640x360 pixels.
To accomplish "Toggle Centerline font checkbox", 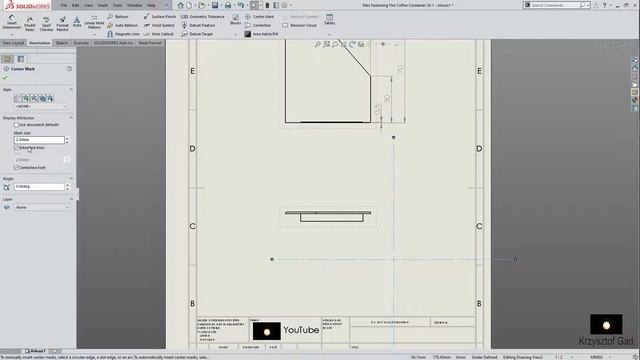I will pyautogui.click(x=16, y=167).
